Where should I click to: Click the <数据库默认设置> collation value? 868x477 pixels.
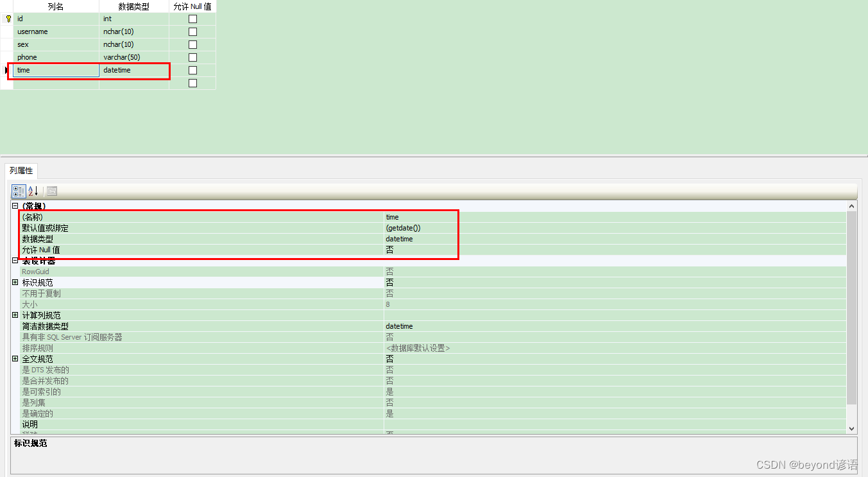click(418, 348)
